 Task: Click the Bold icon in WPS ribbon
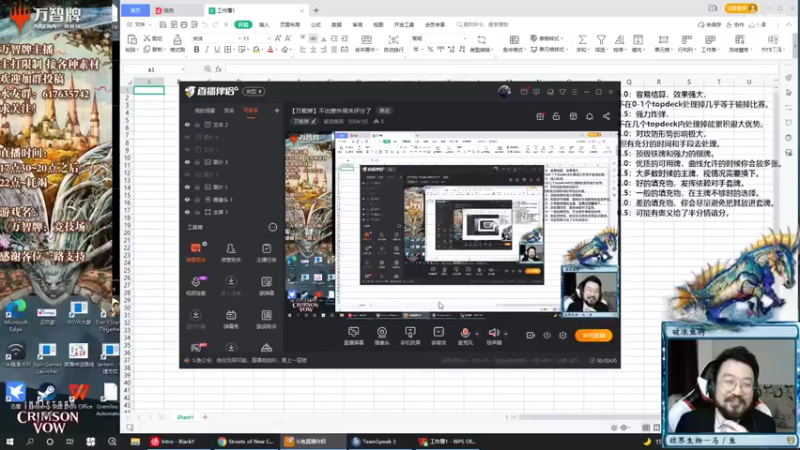[x=196, y=49]
